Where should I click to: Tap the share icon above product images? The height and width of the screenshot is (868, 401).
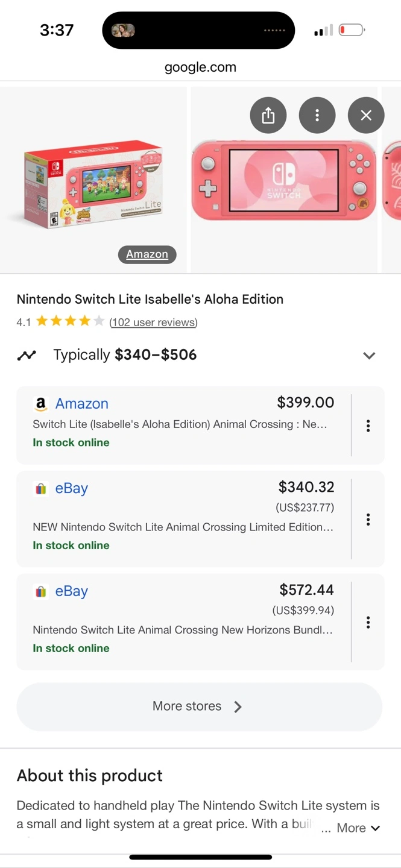click(268, 115)
